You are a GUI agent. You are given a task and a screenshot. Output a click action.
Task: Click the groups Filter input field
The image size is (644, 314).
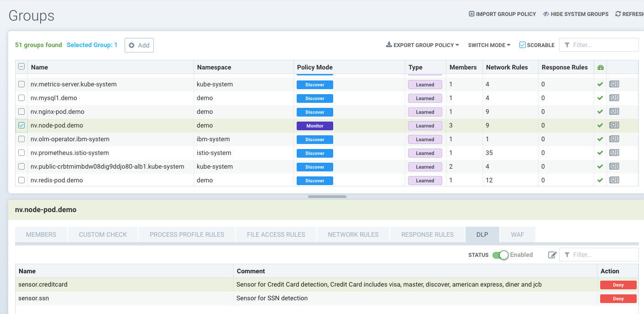[x=603, y=45]
